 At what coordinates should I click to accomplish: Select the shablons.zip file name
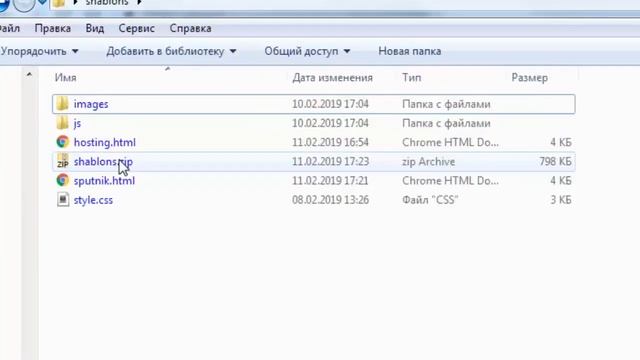point(103,162)
